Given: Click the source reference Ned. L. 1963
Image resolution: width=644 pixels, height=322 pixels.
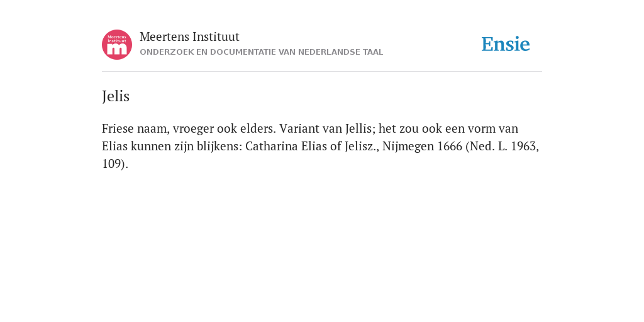Looking at the screenshot, I should click(502, 146).
